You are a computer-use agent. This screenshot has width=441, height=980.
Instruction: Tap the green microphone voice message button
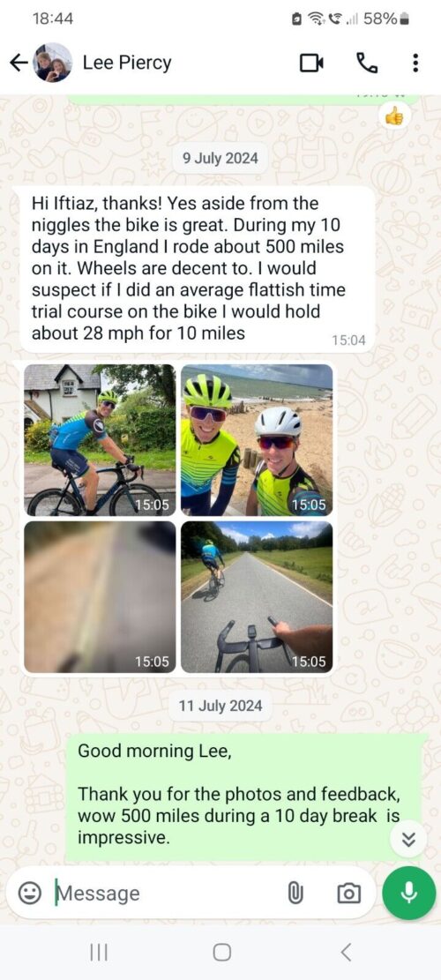click(409, 894)
